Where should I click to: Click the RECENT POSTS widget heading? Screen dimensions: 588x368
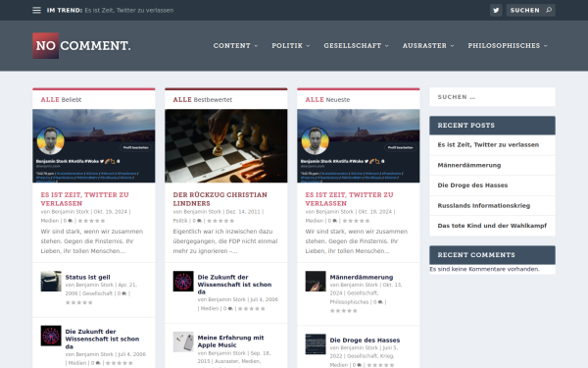pyautogui.click(x=492, y=126)
